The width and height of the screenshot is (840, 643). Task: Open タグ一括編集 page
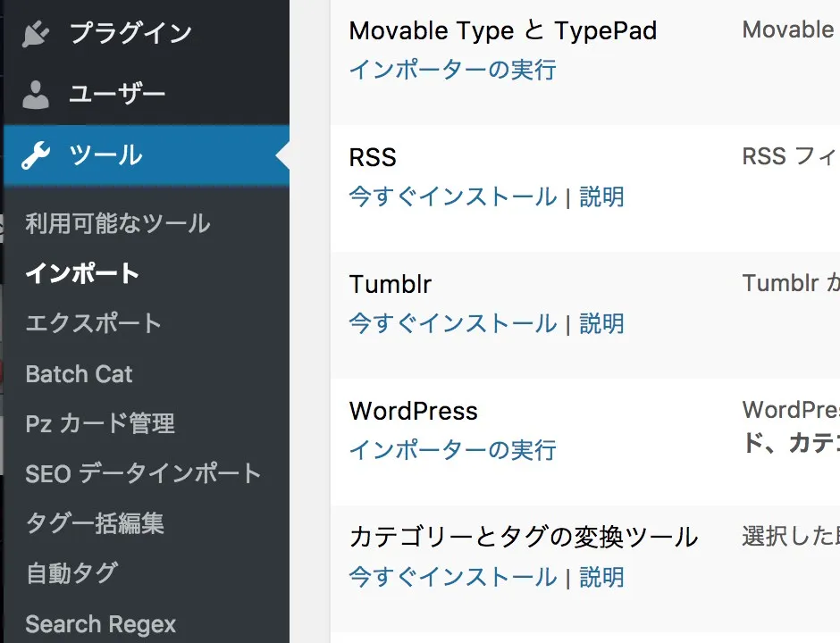click(x=95, y=523)
